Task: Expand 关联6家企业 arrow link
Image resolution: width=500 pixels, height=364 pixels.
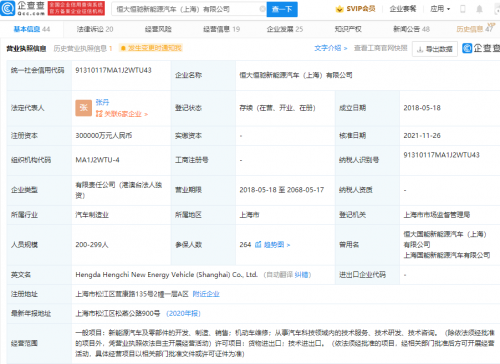Action: tap(122, 114)
